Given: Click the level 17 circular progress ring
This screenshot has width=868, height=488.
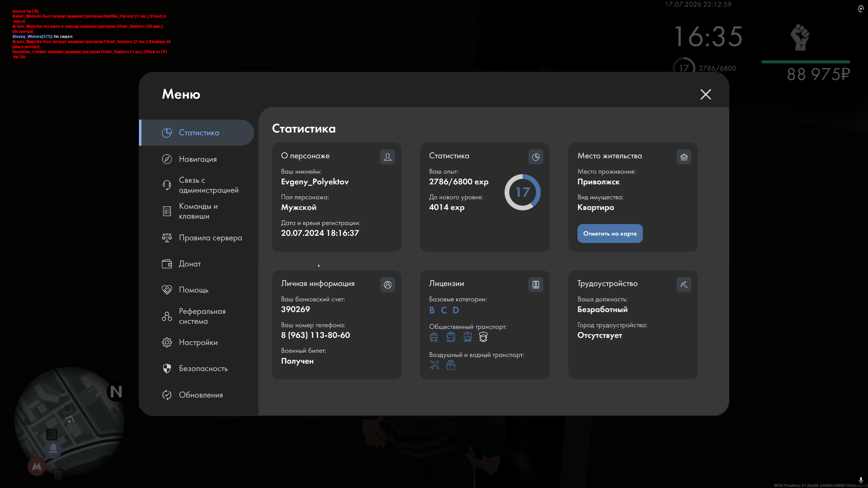Looking at the screenshot, I should point(522,192).
